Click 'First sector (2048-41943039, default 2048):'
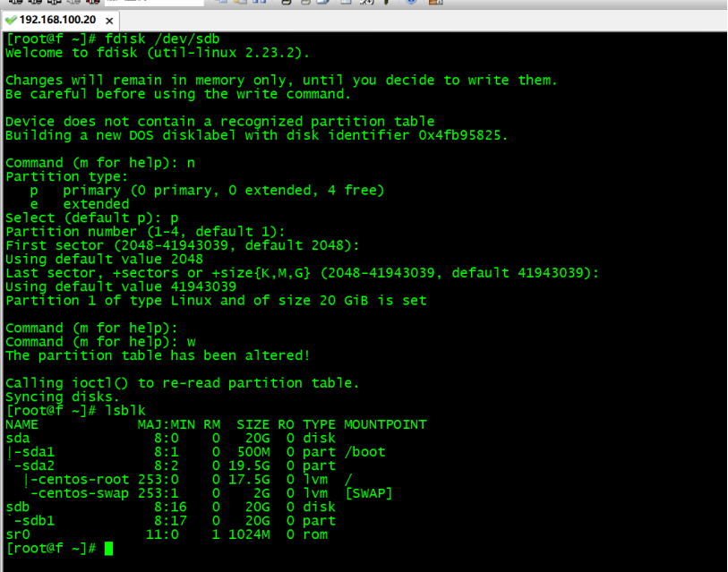This screenshot has height=572, width=728. (x=183, y=245)
